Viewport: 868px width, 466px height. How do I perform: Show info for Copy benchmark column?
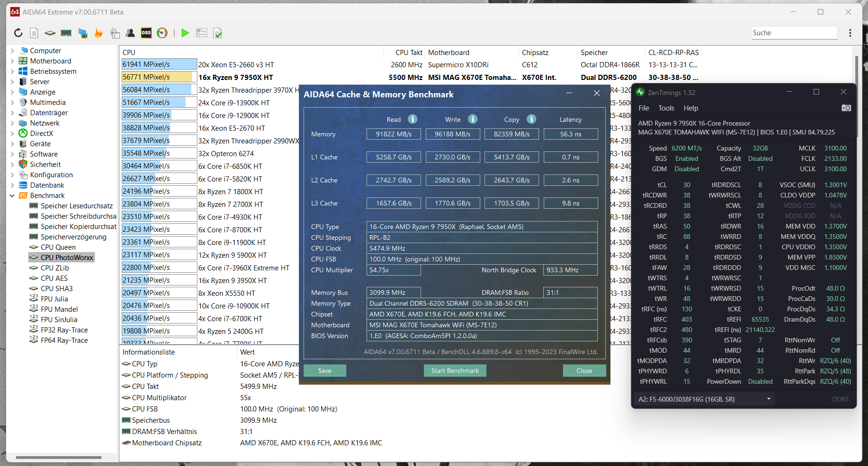coord(532,119)
